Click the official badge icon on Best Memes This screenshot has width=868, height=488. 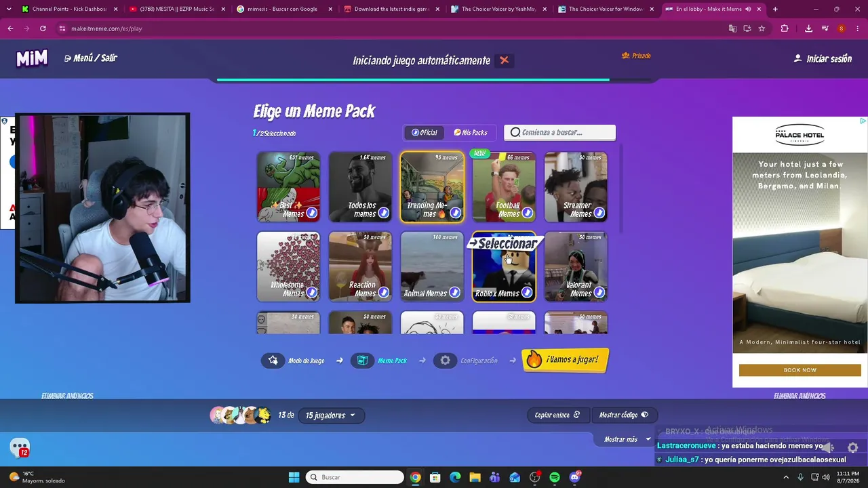pyautogui.click(x=311, y=213)
